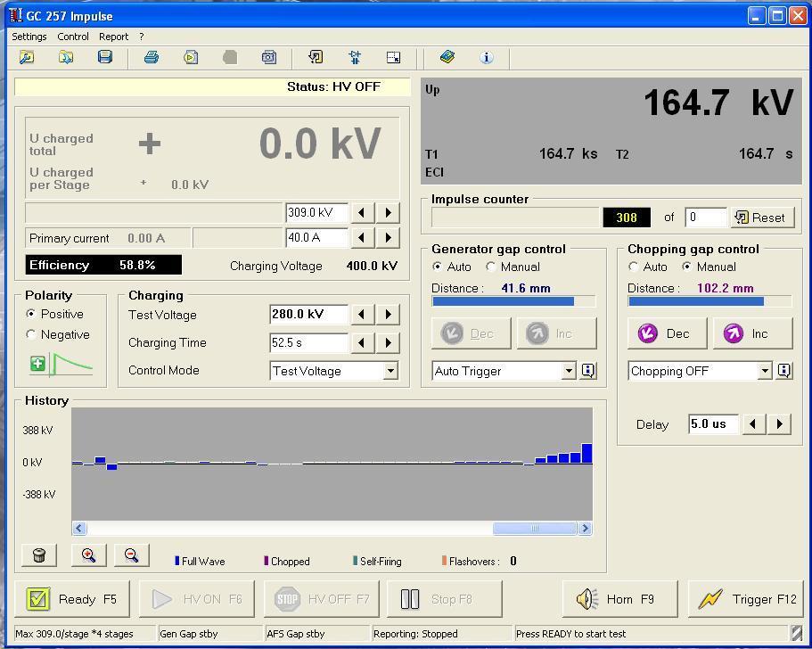Viewport: 812px width, 649px height.
Task: Click the resize grip in status bar
Action: click(797, 632)
